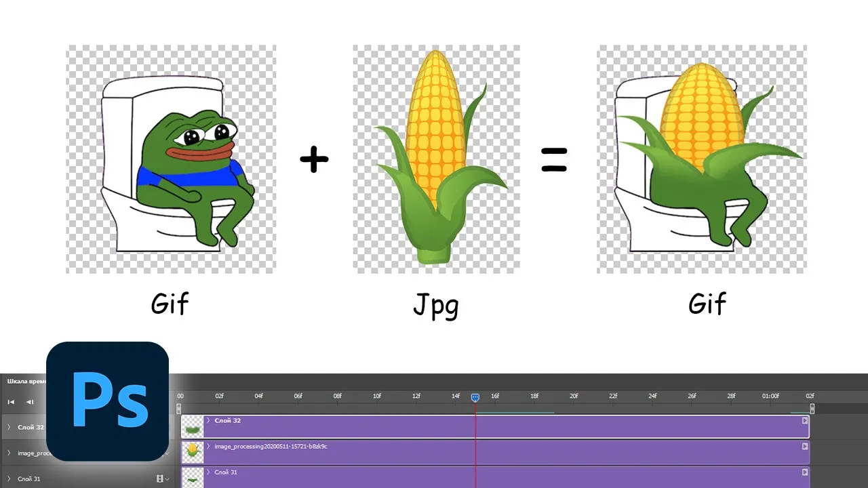Image resolution: width=868 pixels, height=488 pixels.
Task: Open the transition arrow at end of image_processing clip
Action: pos(805,446)
